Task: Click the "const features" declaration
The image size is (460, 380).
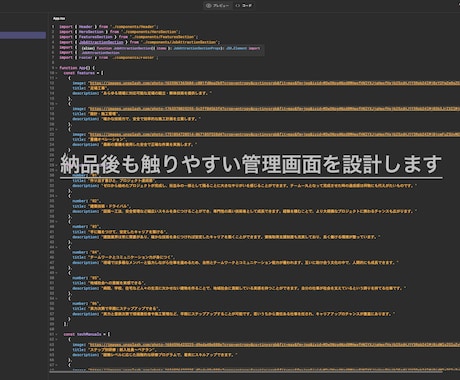Action: pos(83,73)
